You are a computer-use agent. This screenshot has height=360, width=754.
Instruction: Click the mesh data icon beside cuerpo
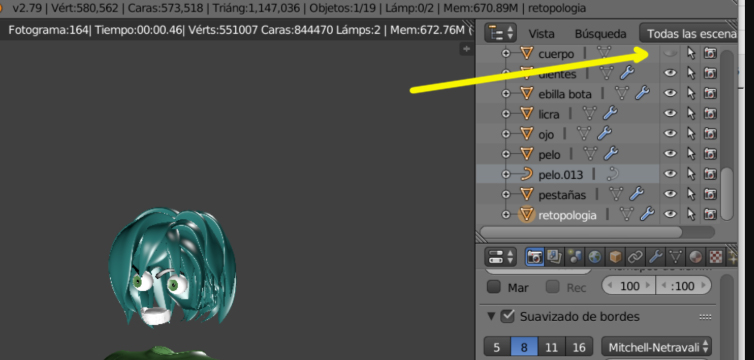click(604, 52)
